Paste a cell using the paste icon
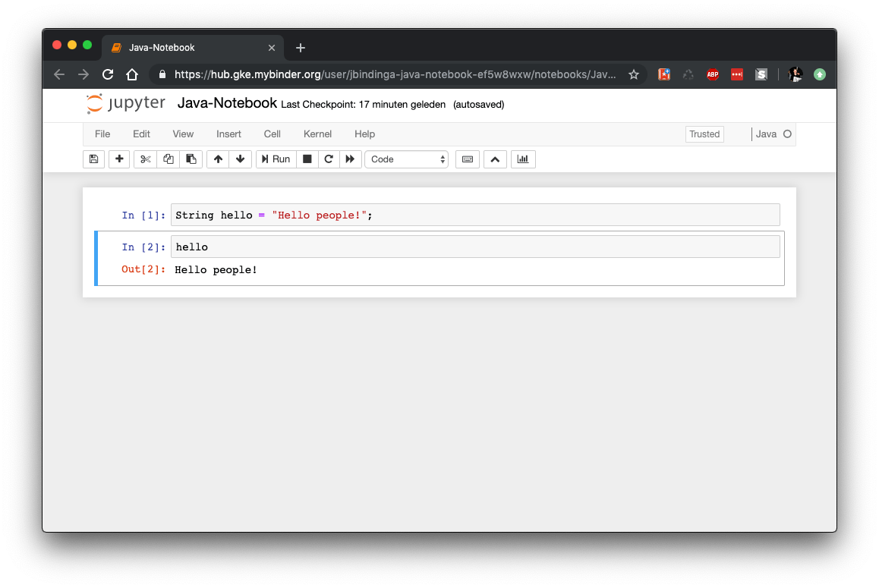The image size is (879, 588). click(x=191, y=159)
